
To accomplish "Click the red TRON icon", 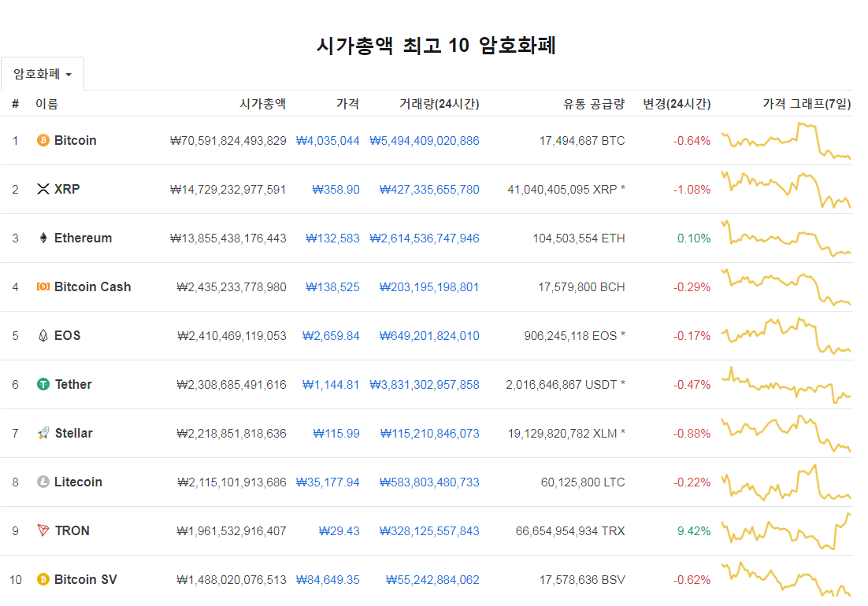I will pyautogui.click(x=43, y=530).
